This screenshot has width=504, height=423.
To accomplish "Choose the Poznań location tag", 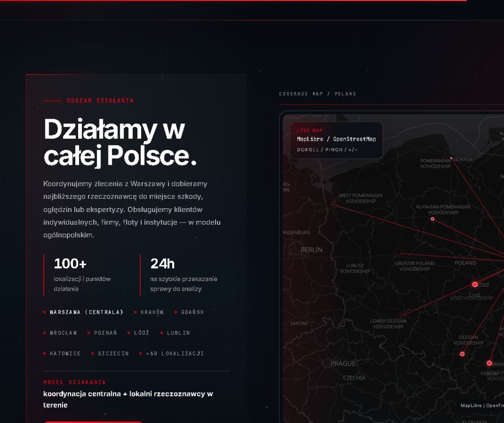I will pyautogui.click(x=102, y=333).
